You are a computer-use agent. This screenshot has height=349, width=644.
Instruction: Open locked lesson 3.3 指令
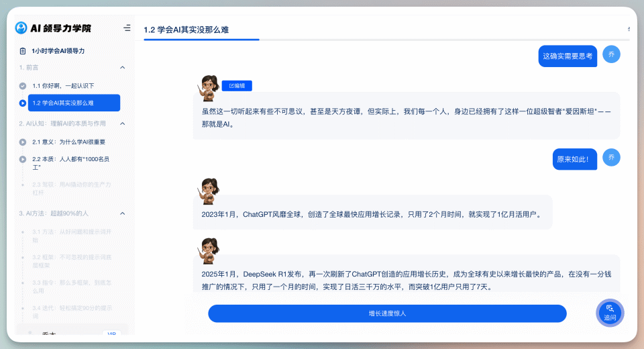tap(72, 287)
